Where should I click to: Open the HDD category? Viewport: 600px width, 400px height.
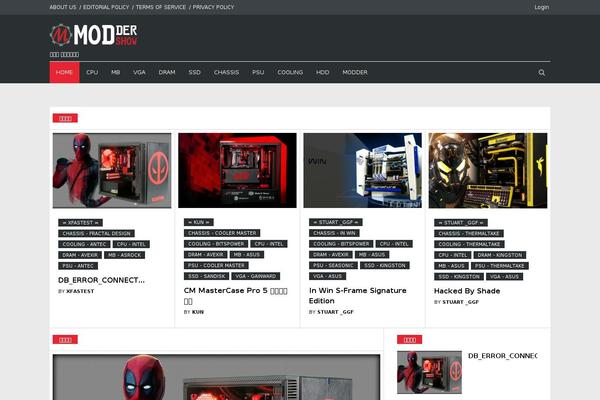pyautogui.click(x=323, y=72)
